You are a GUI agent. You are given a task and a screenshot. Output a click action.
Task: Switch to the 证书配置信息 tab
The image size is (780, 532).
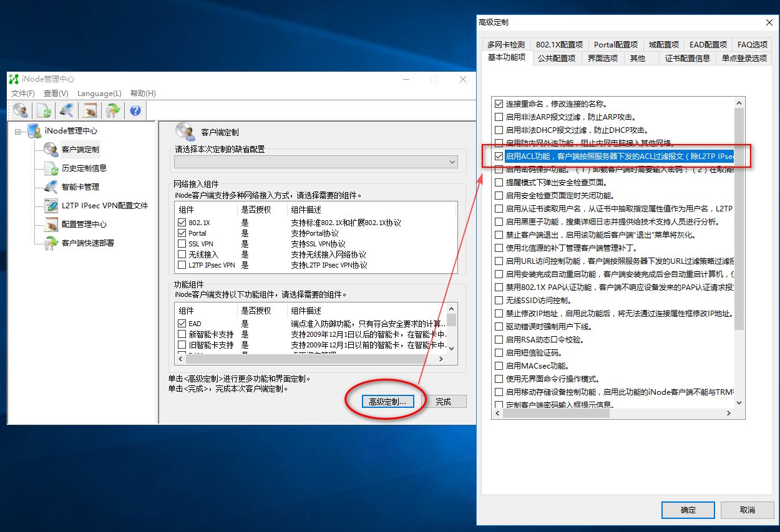tap(688, 58)
